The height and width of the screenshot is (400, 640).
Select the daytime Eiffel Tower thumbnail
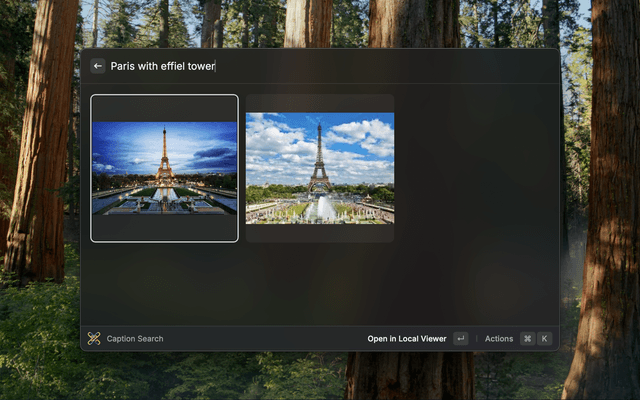[x=320, y=168]
